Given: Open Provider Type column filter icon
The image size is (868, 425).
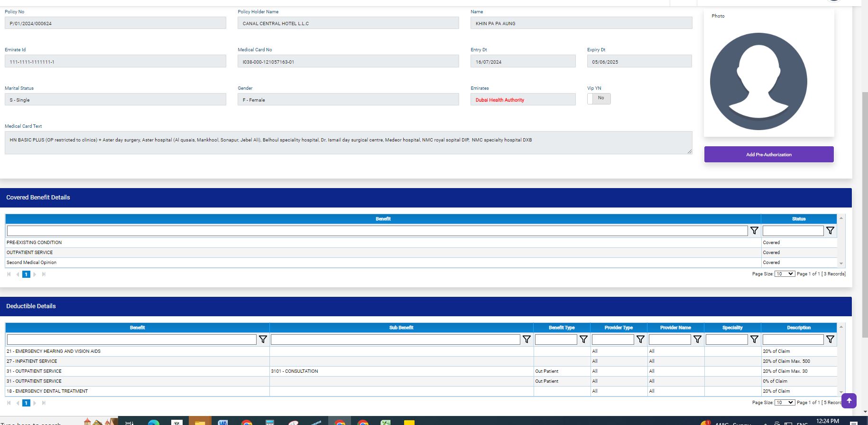Looking at the screenshot, I should click(640, 340).
